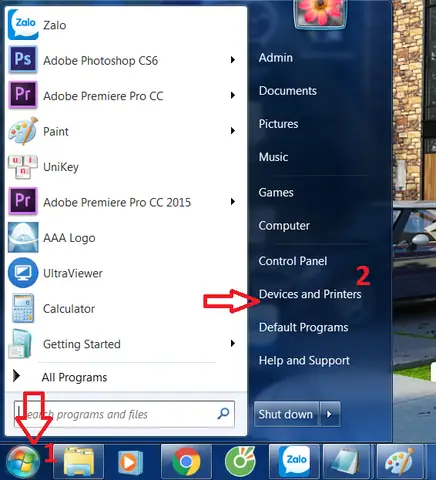Open Paint using its palette icon
The image size is (436, 480).
23,131
